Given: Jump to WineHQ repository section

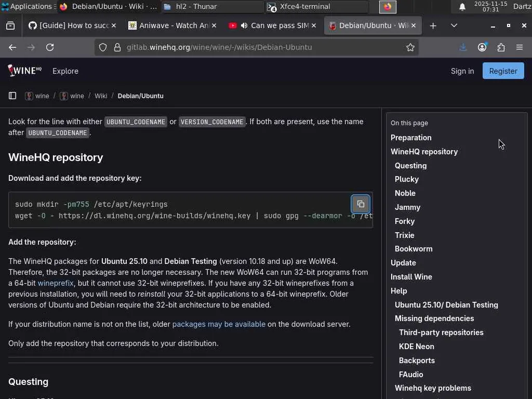Looking at the screenshot, I should coord(424,152).
